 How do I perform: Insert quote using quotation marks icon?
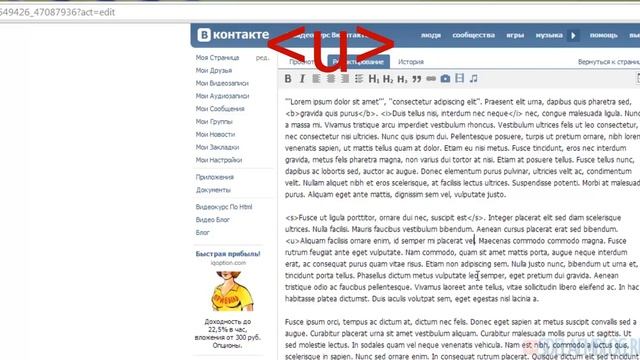417,79
